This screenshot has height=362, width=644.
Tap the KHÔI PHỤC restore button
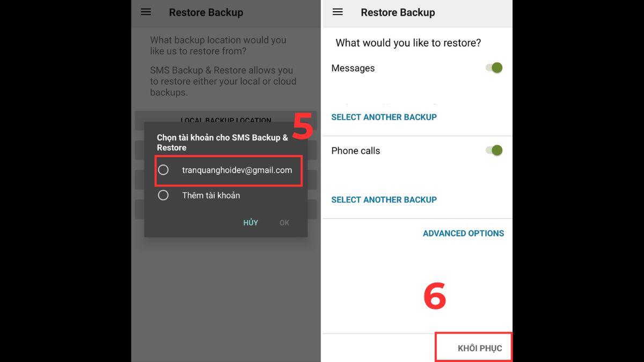(x=480, y=348)
